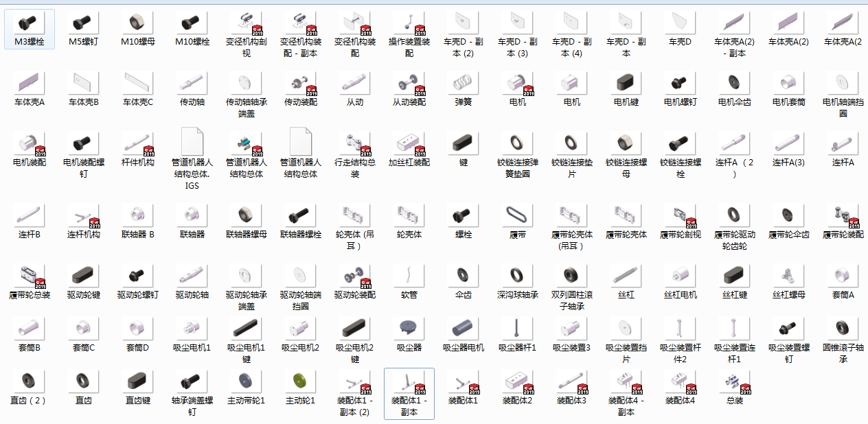Click the 总装 final assembly icon

(x=735, y=381)
